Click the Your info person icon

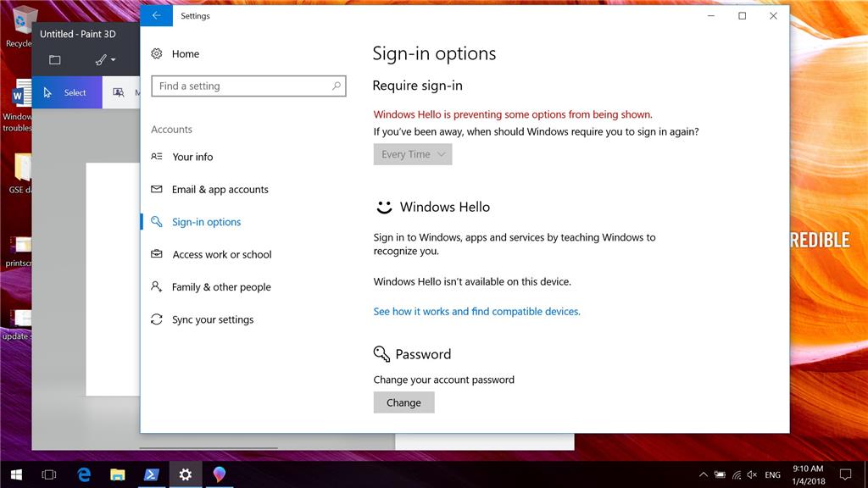tap(157, 157)
